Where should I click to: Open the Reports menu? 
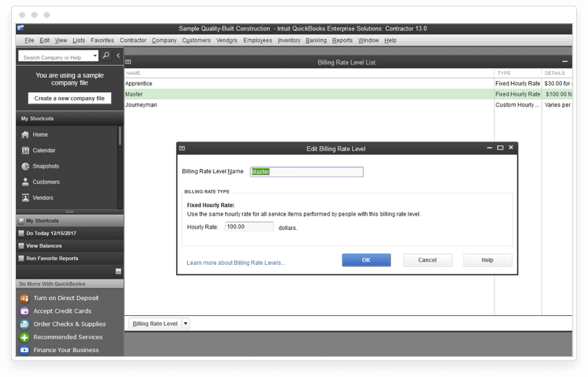[x=343, y=40]
